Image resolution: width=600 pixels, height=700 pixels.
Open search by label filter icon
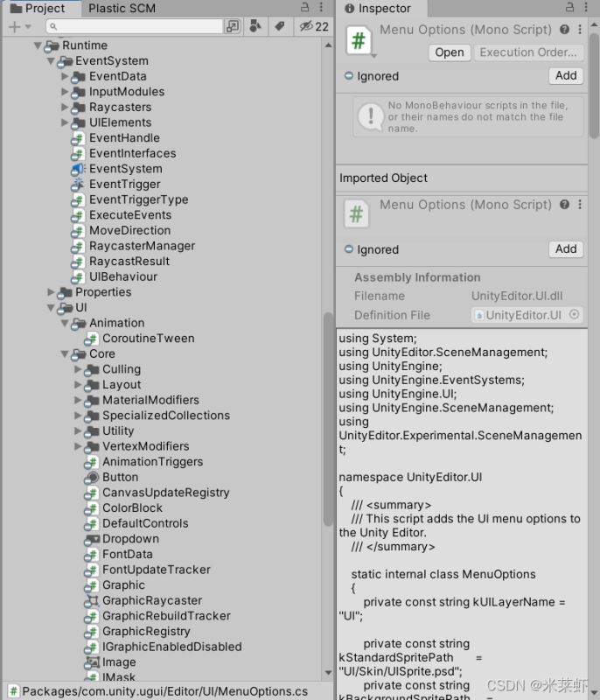pyautogui.click(x=280, y=26)
